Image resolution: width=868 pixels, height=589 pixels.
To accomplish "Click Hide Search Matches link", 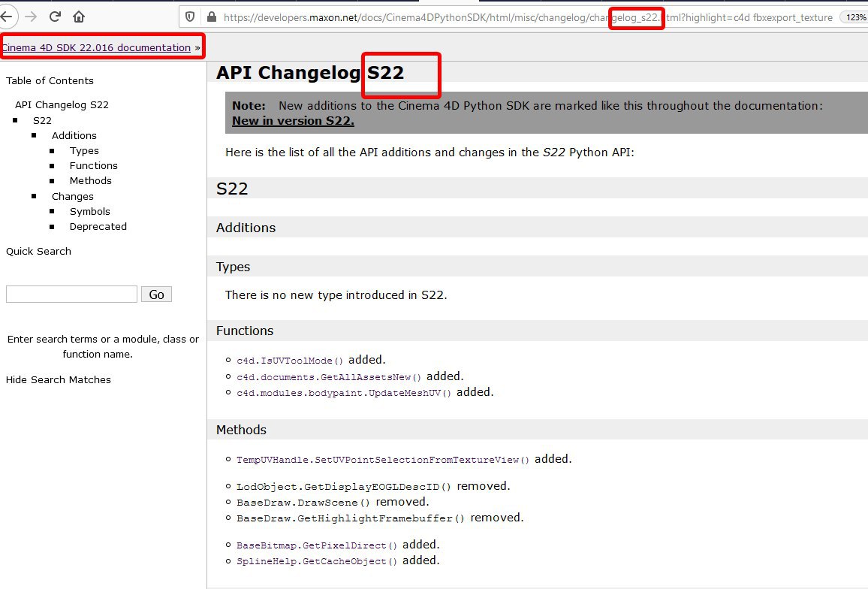I will pyautogui.click(x=58, y=379).
